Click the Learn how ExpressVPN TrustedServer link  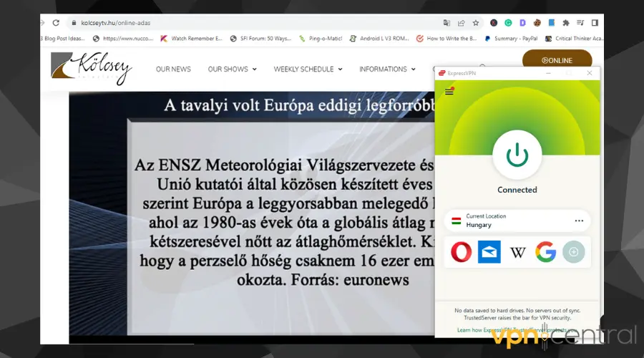(x=517, y=330)
